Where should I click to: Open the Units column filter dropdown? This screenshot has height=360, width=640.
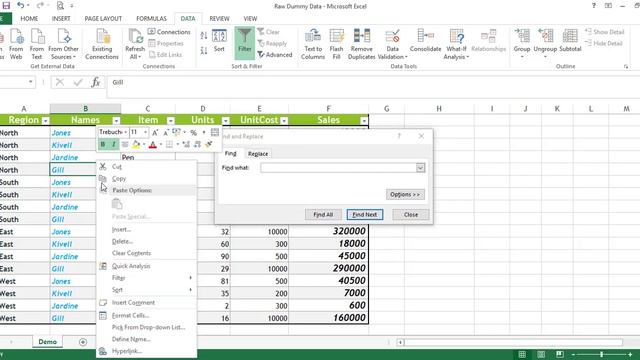(225, 120)
